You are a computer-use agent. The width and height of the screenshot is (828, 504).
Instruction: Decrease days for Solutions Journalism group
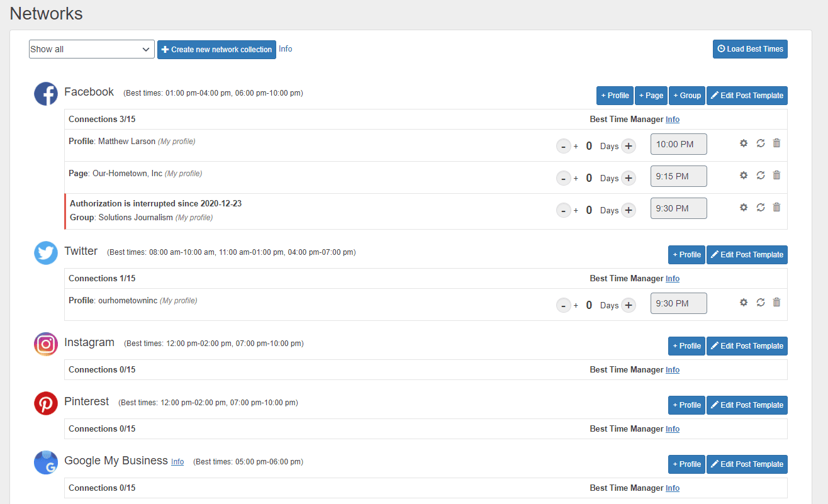click(x=564, y=210)
